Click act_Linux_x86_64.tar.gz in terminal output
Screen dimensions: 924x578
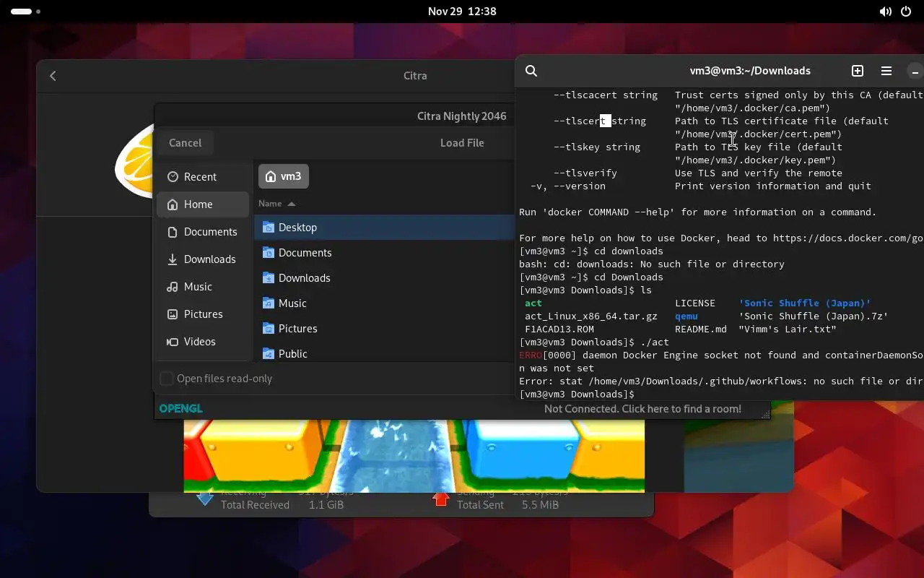point(591,316)
